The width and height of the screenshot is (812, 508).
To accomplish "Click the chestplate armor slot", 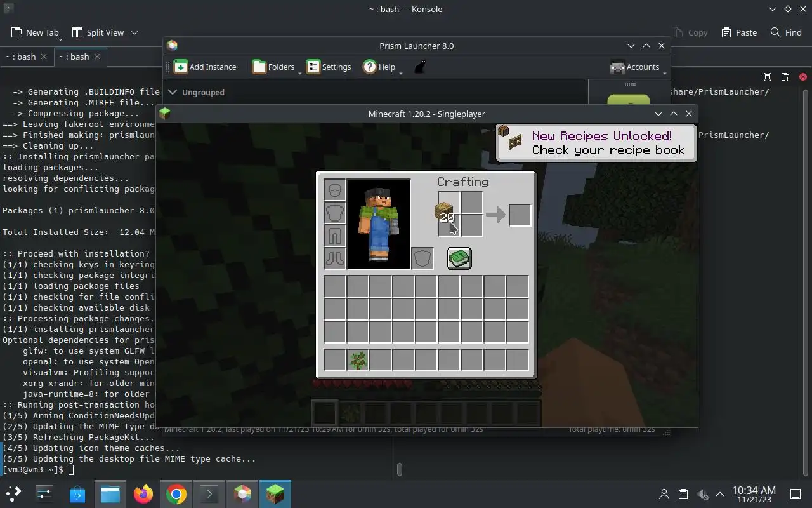I will point(335,213).
